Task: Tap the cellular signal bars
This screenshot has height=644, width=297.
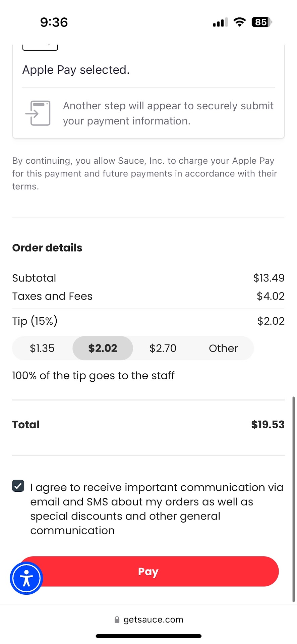Action: click(220, 22)
